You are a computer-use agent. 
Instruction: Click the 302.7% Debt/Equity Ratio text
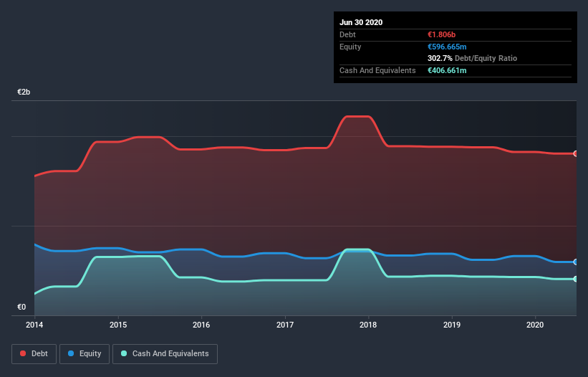pos(472,59)
